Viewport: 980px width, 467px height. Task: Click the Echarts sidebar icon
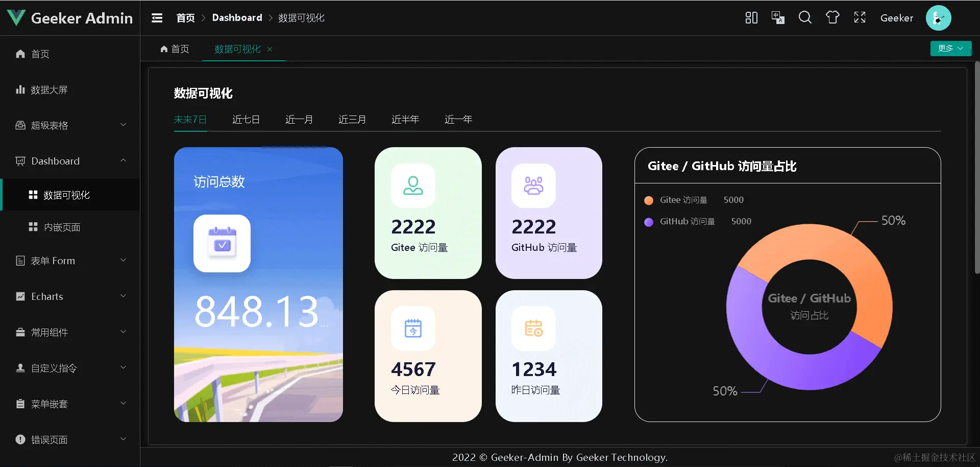(x=20, y=296)
